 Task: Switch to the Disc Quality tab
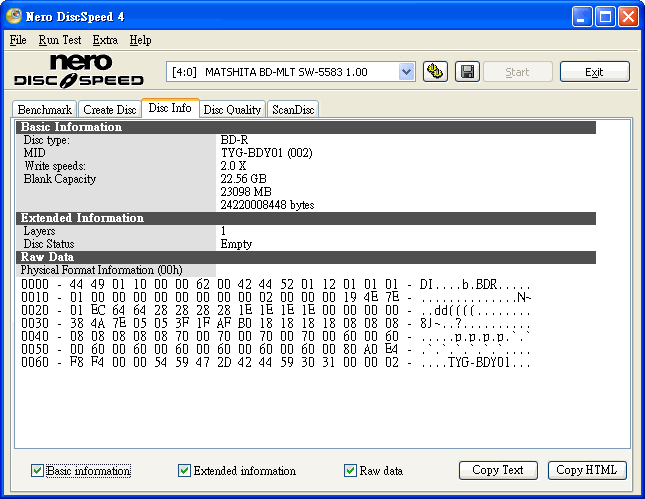click(x=232, y=109)
